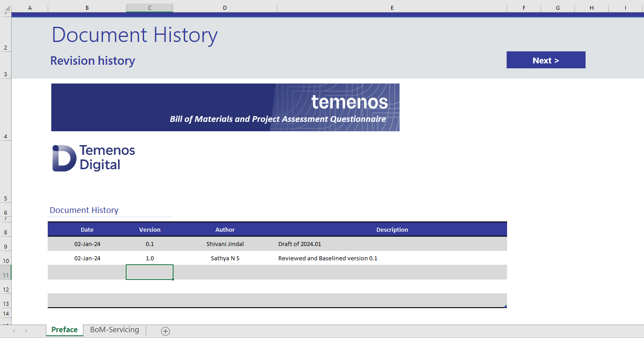Click the Description column header cell

click(x=392, y=230)
